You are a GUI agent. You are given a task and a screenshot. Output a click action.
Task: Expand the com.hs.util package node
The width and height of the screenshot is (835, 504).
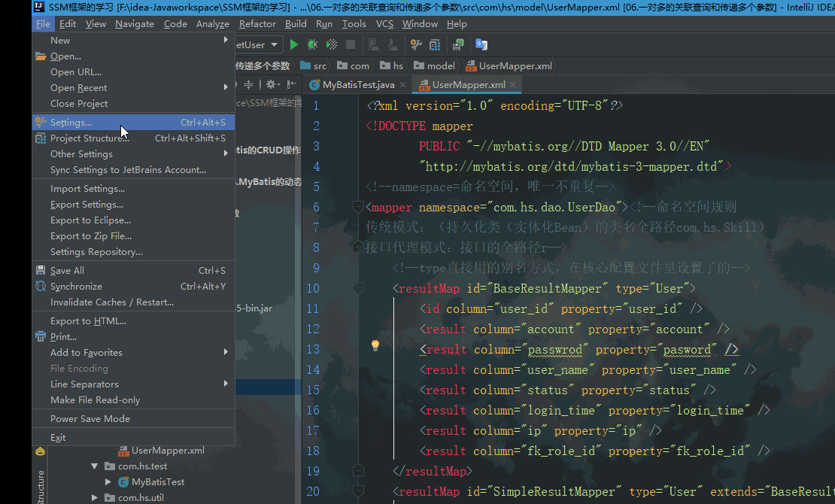93,497
